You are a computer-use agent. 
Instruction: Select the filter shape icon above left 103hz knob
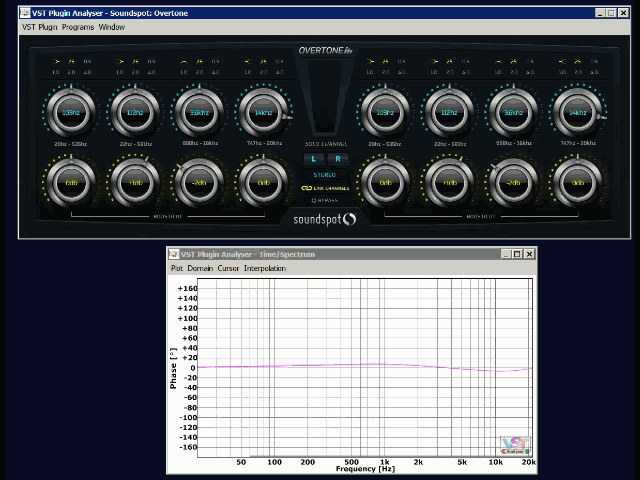[x=56, y=61]
